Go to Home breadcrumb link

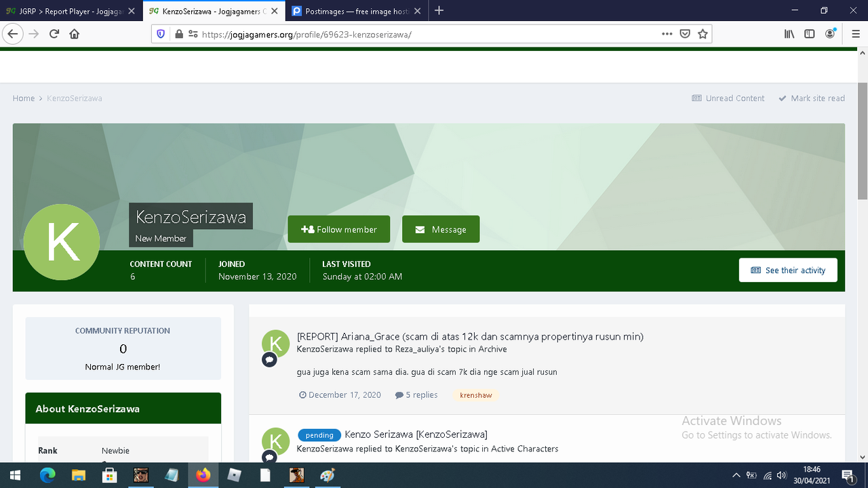coord(23,98)
